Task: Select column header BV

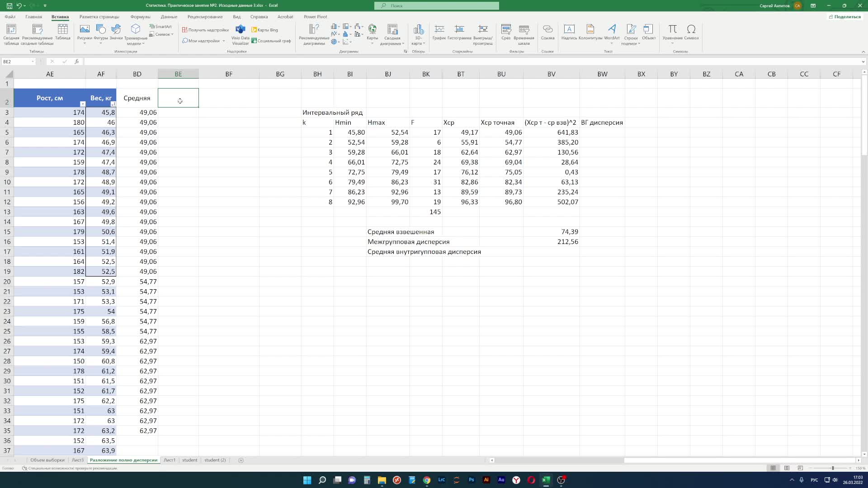Action: [552, 74]
